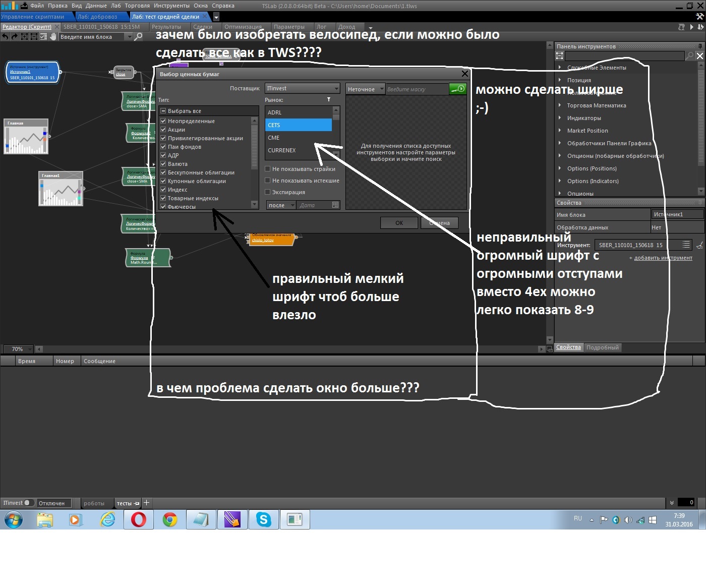This screenshot has width=706, height=588.
Task: Start instrument search with green button
Action: [457, 89]
